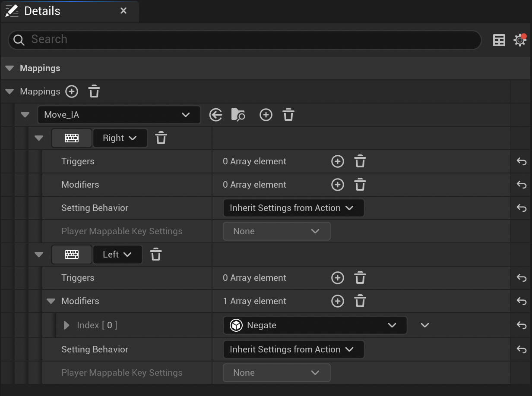The width and height of the screenshot is (532, 396).
Task: Remove the Move_IA mapping with trash icon
Action: 288,115
